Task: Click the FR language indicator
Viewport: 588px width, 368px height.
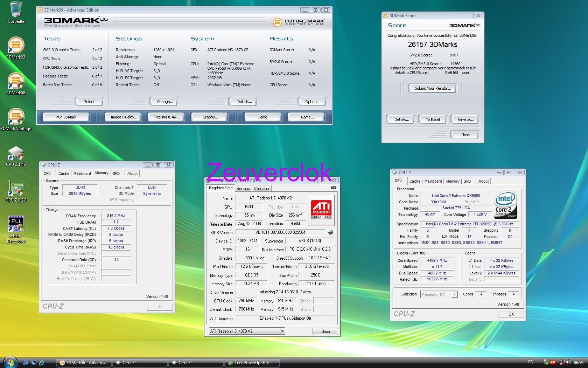Action: (530, 362)
